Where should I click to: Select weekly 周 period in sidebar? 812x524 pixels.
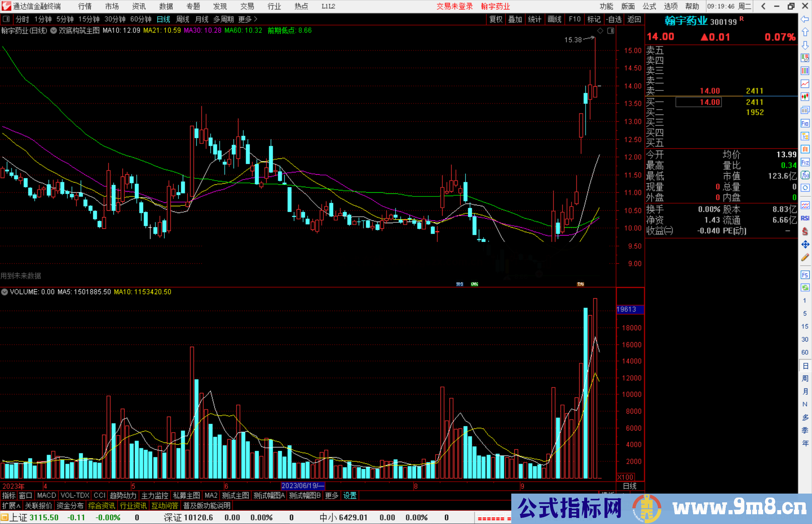[805, 379]
